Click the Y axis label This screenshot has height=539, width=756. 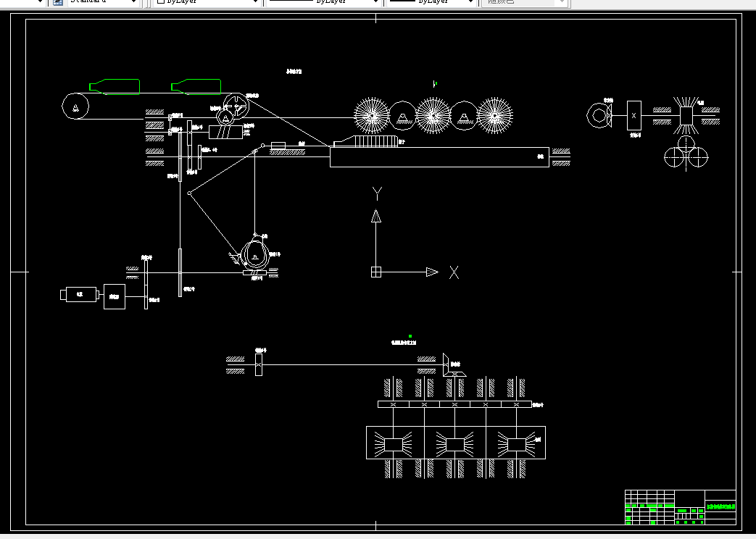point(377,194)
